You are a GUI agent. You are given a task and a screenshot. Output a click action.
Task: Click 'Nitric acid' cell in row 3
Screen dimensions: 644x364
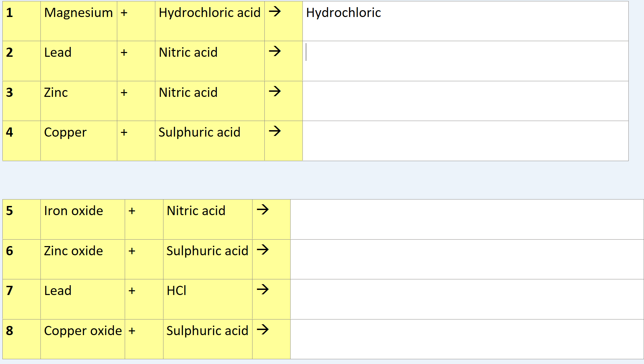[210, 101]
